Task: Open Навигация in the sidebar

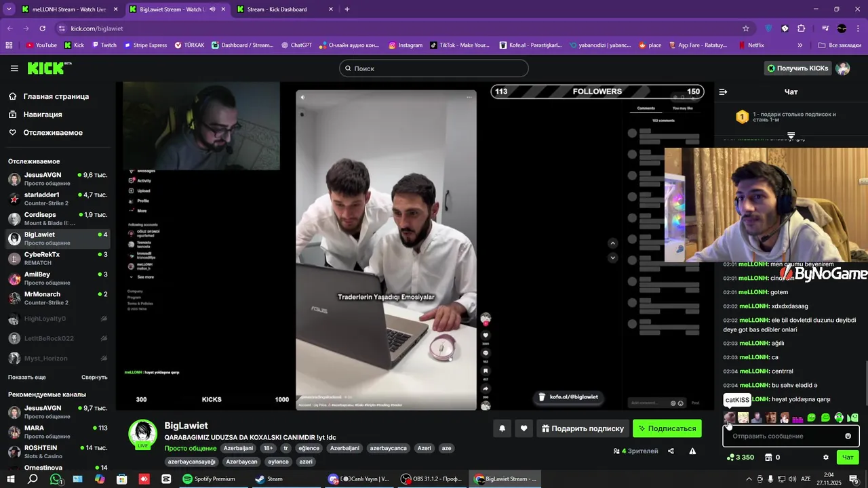Action: tap(43, 115)
